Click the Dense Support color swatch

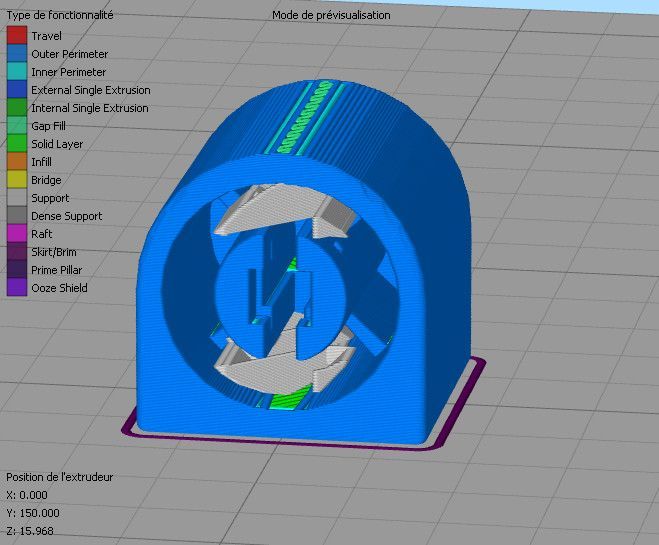(x=17, y=216)
